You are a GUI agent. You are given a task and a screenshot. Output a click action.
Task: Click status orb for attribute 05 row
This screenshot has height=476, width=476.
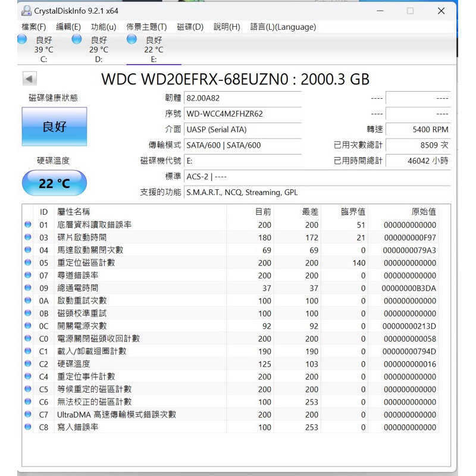coord(28,262)
